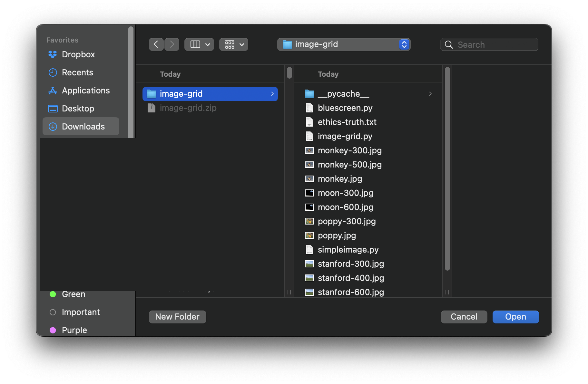Open the Desktop sidebar location
This screenshot has height=384, width=588.
point(78,108)
